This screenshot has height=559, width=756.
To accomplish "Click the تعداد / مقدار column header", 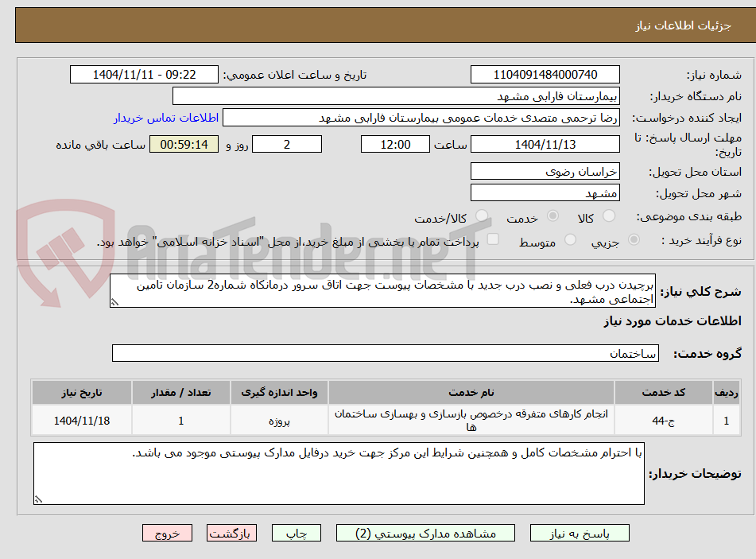I will pos(180,393).
